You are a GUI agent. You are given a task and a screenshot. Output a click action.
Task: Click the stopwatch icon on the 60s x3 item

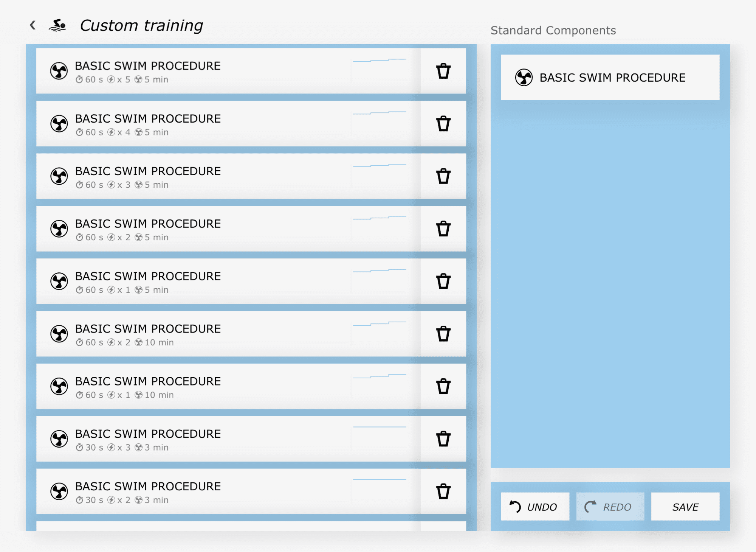pyautogui.click(x=79, y=184)
